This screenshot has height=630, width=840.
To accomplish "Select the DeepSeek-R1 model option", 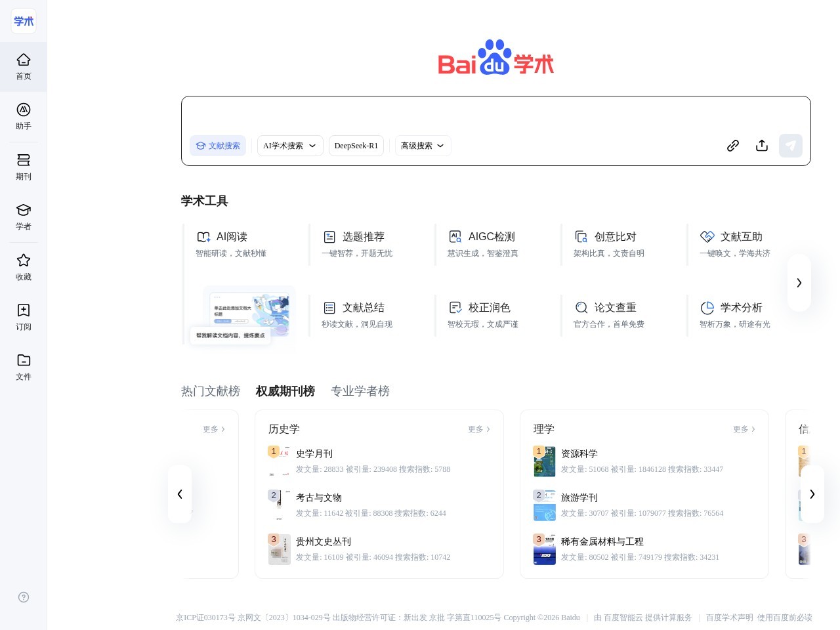I will 356,146.
